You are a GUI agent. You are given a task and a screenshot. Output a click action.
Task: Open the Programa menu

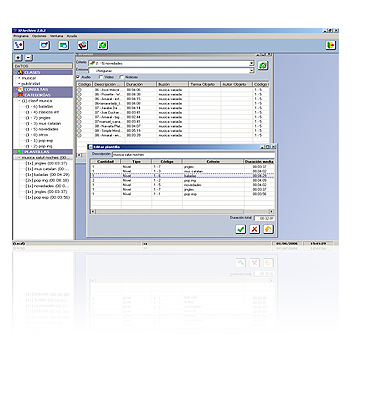[21, 36]
